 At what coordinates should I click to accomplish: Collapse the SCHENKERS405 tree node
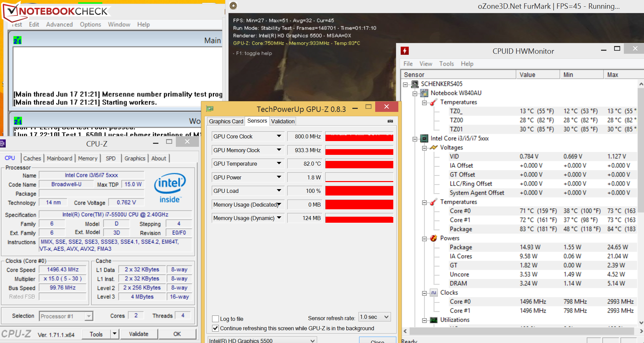(x=406, y=84)
